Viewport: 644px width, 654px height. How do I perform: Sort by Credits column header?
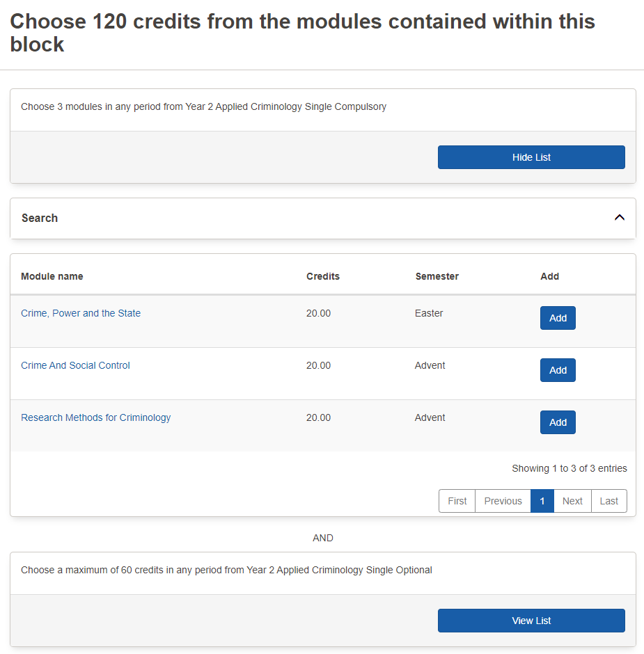click(x=323, y=276)
